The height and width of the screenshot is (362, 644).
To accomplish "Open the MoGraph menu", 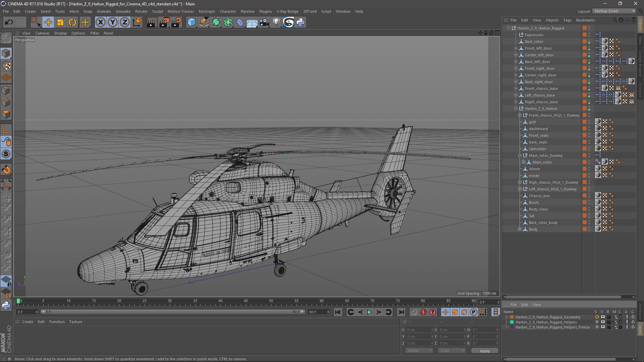I will pyautogui.click(x=207, y=11).
